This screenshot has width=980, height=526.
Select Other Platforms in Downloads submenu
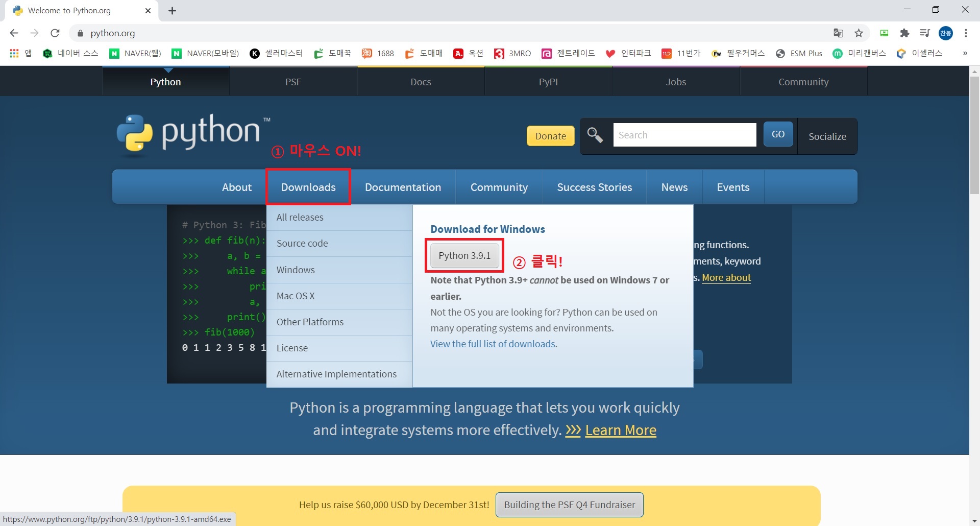point(339,322)
